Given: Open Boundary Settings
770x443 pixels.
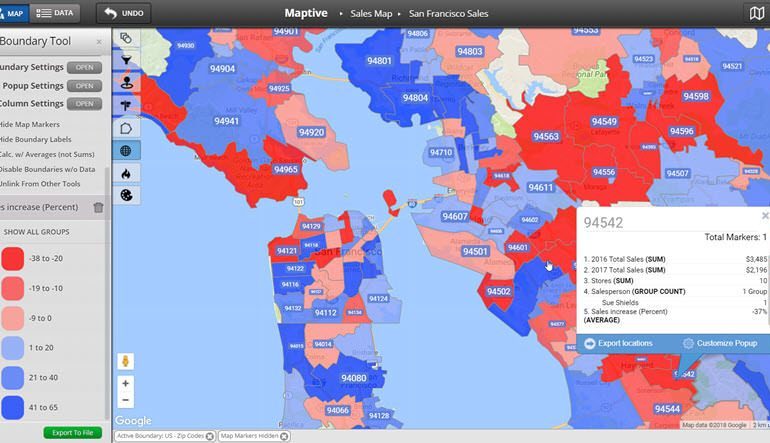Looking at the screenshot, I should (84, 67).
